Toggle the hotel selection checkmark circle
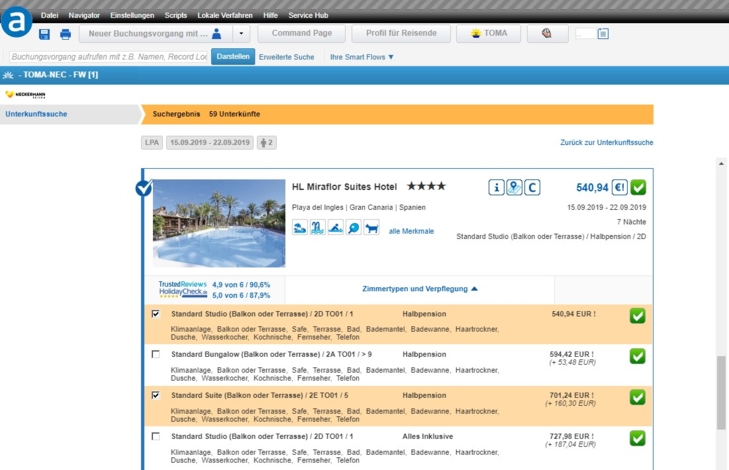This screenshot has height=470, width=729. click(x=144, y=188)
